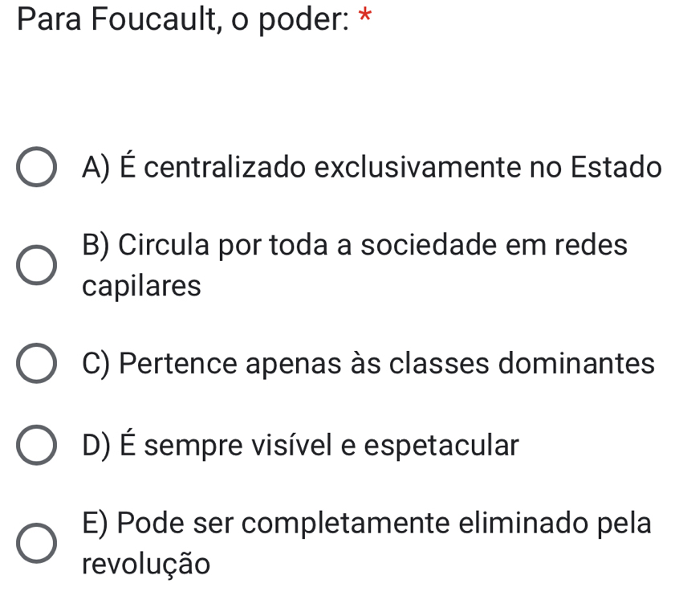Click the word 'revolução' in option E
This screenshot has width=675, height=616.
(146, 565)
